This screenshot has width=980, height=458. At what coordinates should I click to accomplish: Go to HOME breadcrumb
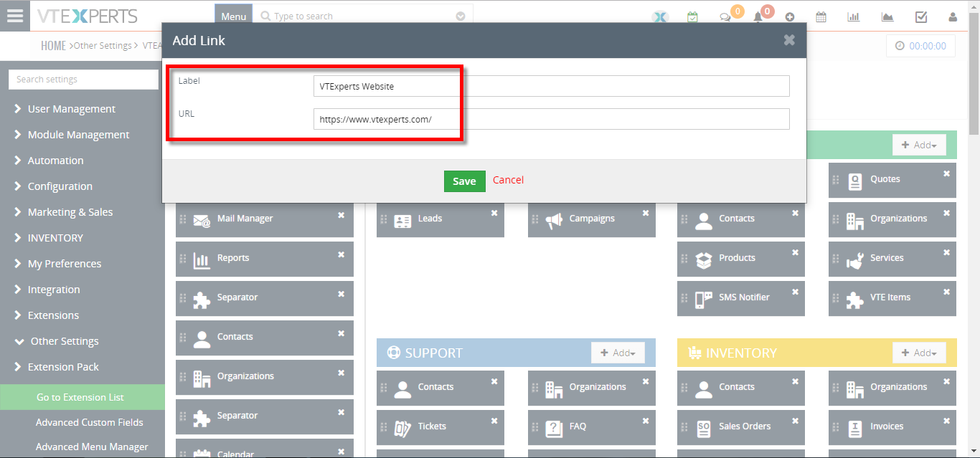(53, 46)
